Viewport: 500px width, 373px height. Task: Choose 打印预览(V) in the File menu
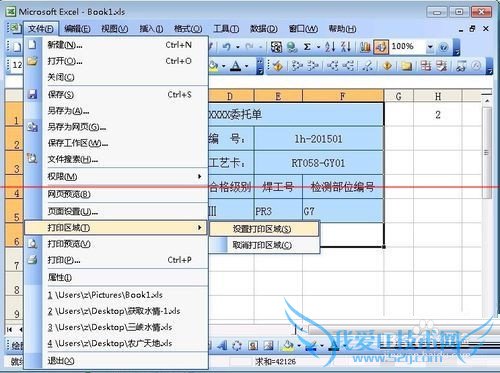click(x=116, y=244)
